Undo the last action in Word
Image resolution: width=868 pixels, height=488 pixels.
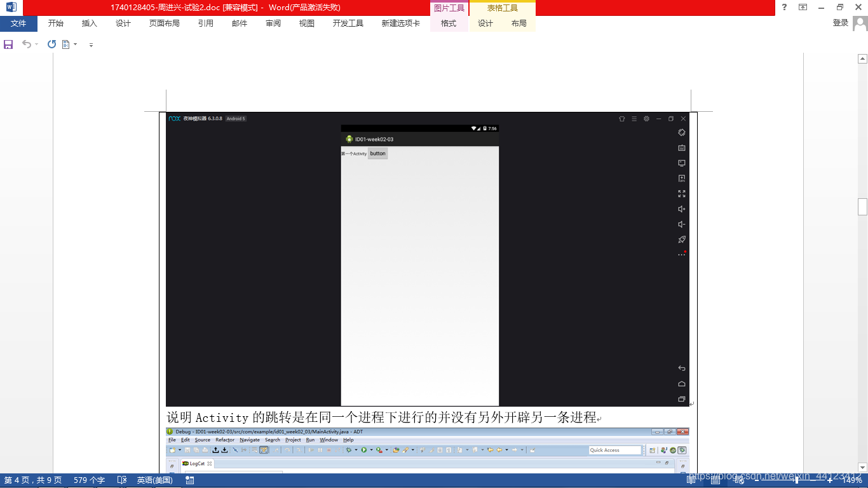(26, 44)
